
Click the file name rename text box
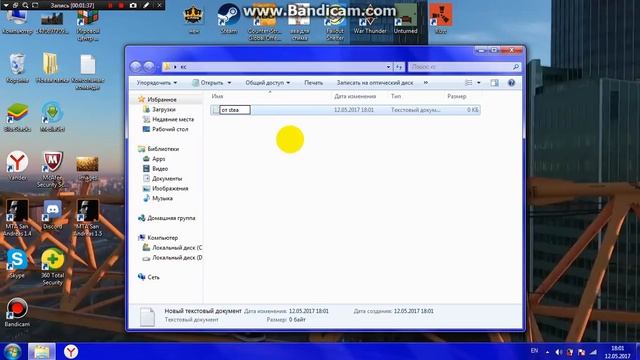[235, 110]
